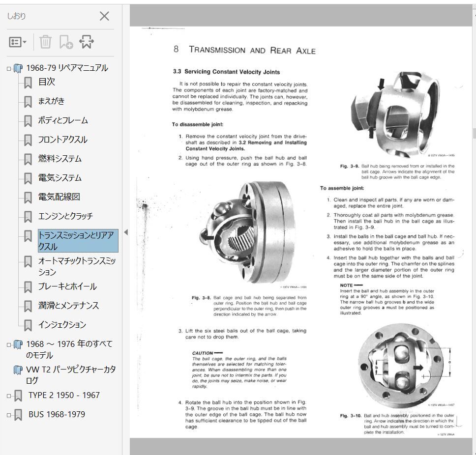Click the bookmark icon beside まえがき
Image resolution: width=476 pixels, height=455 pixels.
(x=28, y=102)
